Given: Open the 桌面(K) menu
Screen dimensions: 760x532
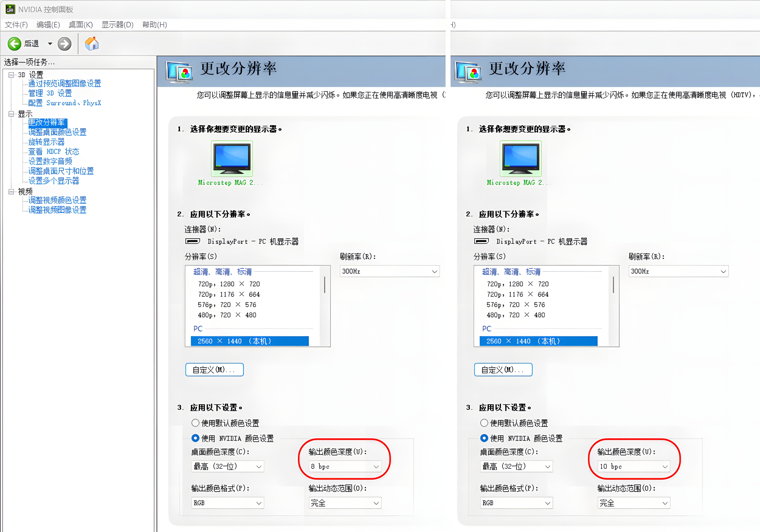Looking at the screenshot, I should [x=81, y=25].
